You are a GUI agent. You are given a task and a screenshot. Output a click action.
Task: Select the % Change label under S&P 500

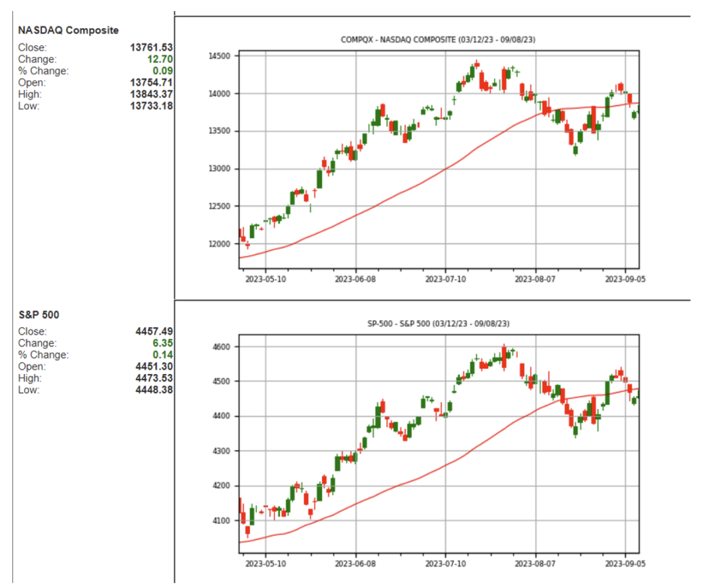pos(43,355)
